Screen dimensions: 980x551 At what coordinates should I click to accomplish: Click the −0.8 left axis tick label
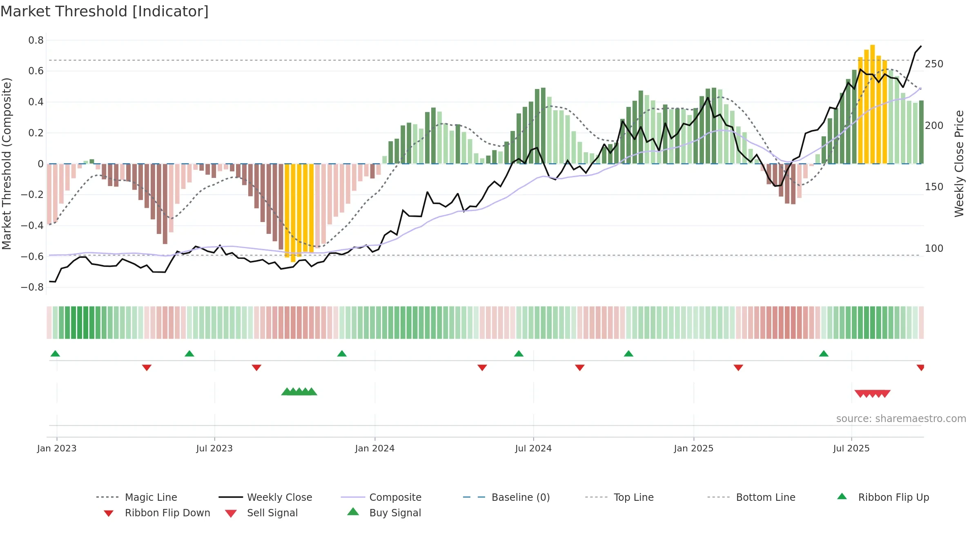(x=32, y=287)
